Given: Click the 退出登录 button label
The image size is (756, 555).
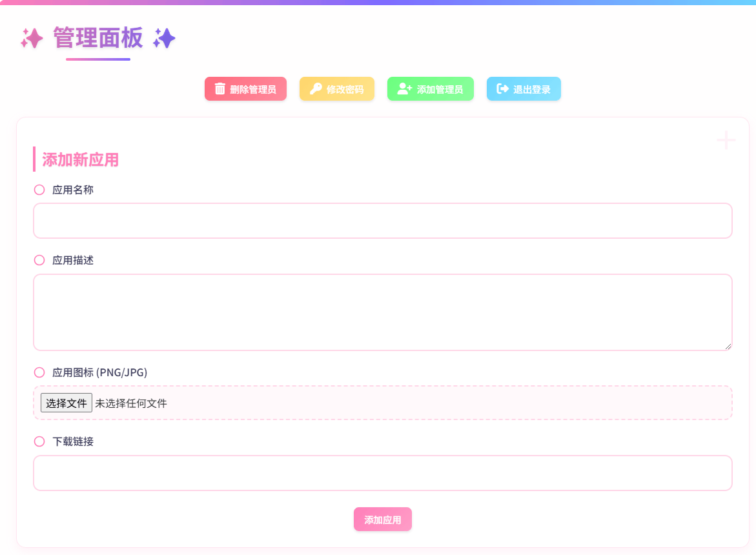Looking at the screenshot, I should tap(532, 90).
